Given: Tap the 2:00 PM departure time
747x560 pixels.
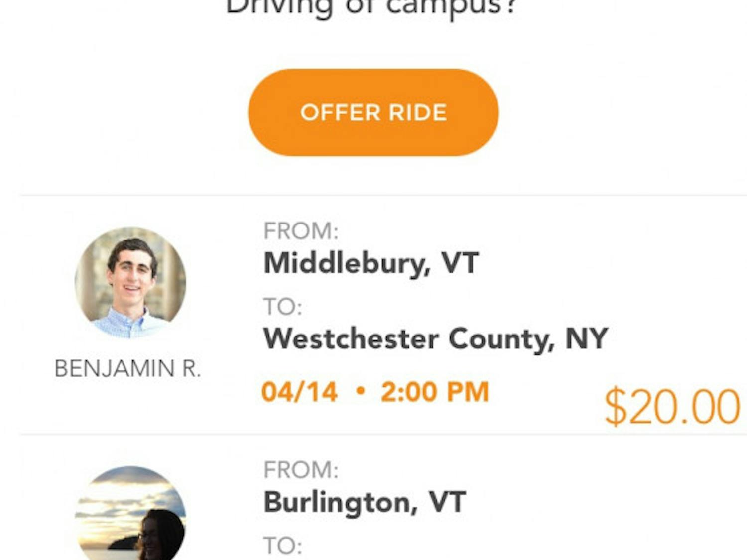Looking at the screenshot, I should click(x=435, y=392).
